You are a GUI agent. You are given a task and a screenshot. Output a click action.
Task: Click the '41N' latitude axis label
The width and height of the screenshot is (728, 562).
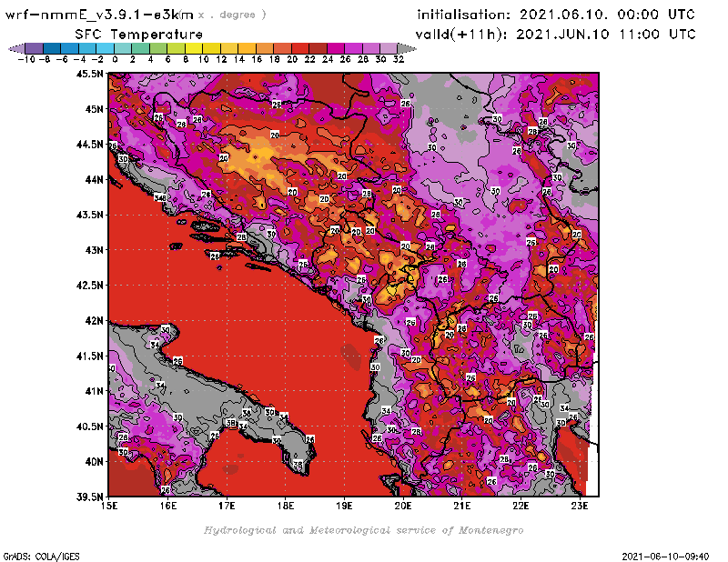94,391
